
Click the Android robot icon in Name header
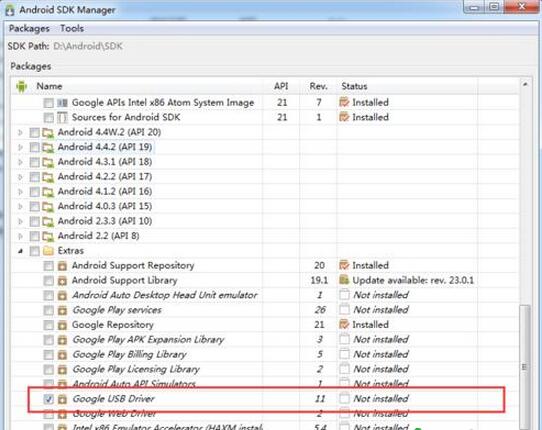(x=22, y=86)
